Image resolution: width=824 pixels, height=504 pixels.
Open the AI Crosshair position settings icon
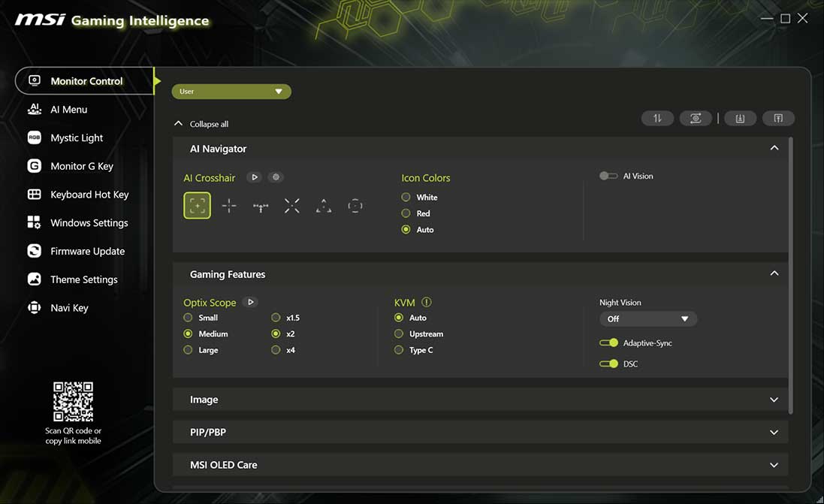click(x=276, y=177)
